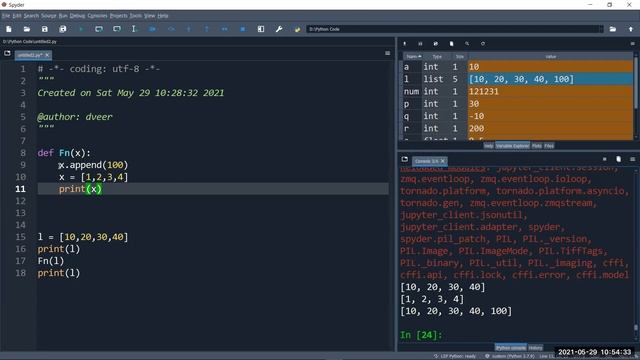Switch to the Help pane tab
Viewport: 640px width, 360px height.
point(489,146)
